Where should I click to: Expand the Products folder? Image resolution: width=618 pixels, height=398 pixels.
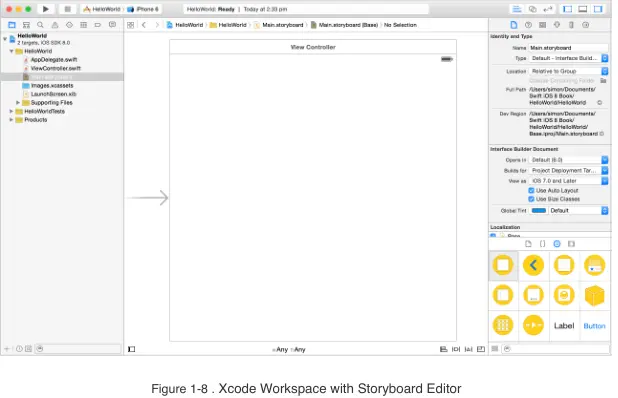(11, 120)
